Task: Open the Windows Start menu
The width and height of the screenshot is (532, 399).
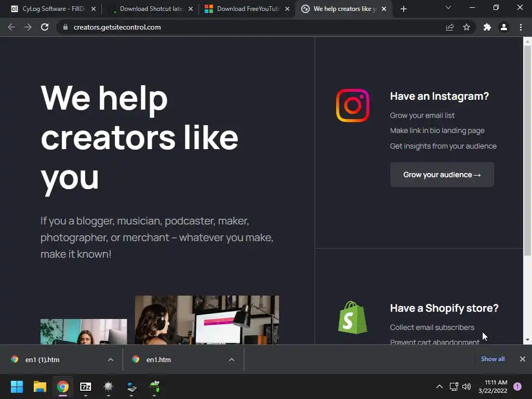Action: pyautogui.click(x=17, y=387)
